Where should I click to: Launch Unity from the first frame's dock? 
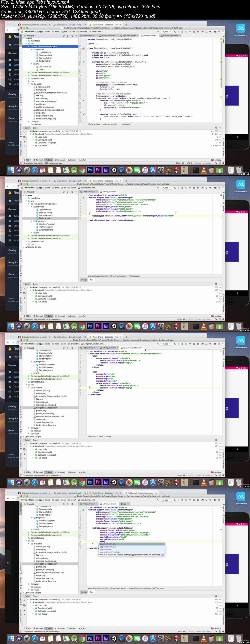tap(114, 170)
